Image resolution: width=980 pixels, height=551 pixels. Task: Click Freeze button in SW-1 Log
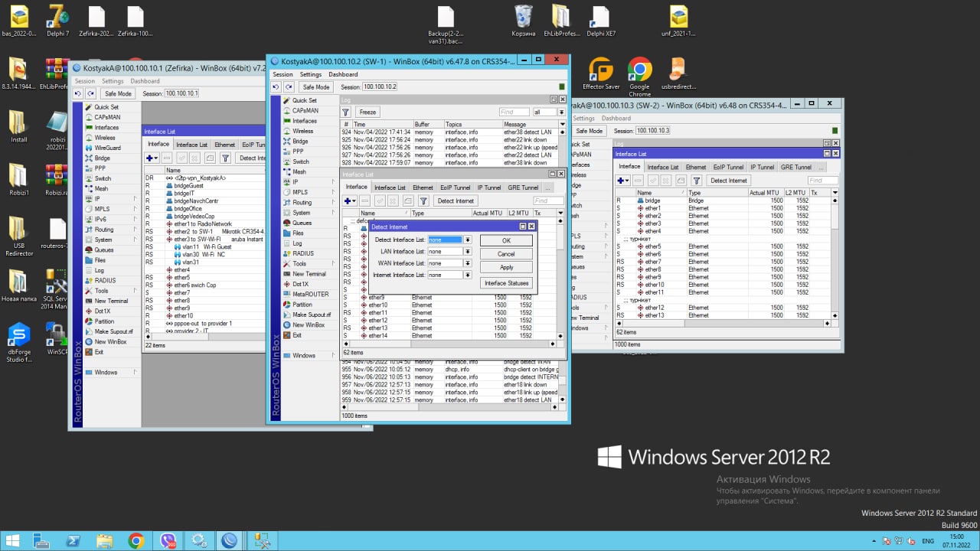pos(367,112)
